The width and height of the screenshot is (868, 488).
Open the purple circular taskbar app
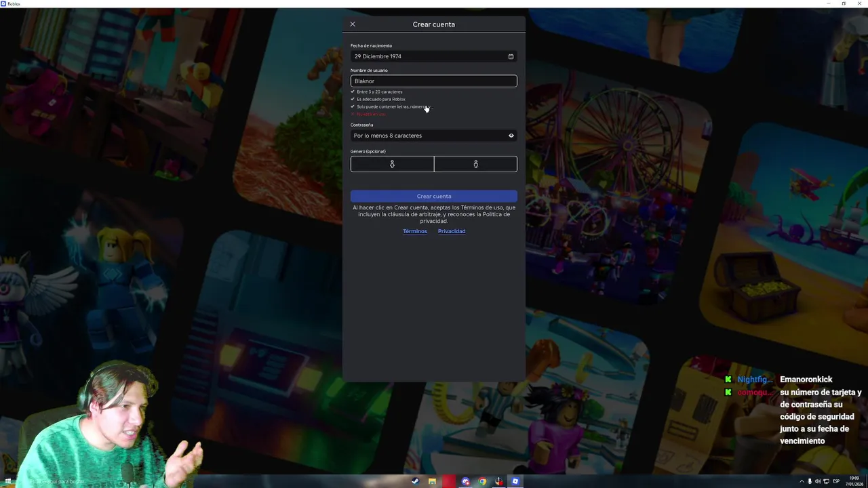pos(465,481)
